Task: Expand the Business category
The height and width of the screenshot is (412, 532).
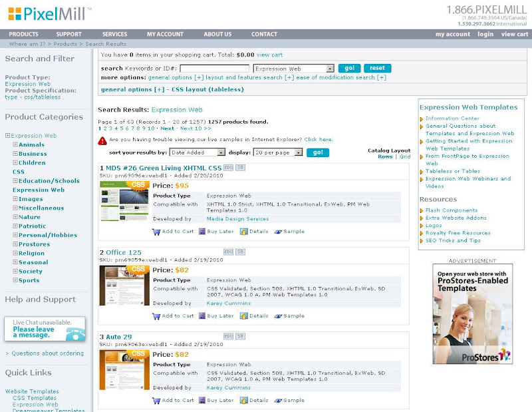Action: pyautogui.click(x=15, y=154)
